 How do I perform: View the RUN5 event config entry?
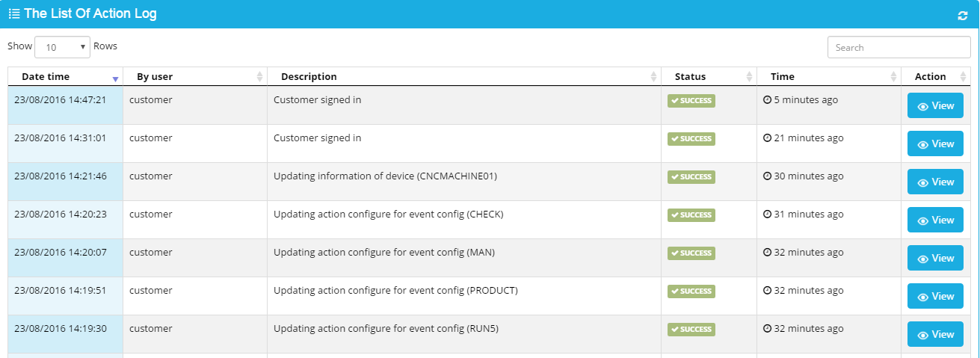pyautogui.click(x=935, y=335)
